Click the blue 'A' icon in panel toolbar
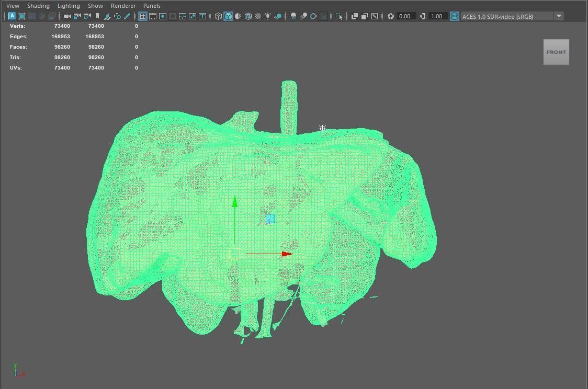This screenshot has height=389, width=588. [12, 16]
